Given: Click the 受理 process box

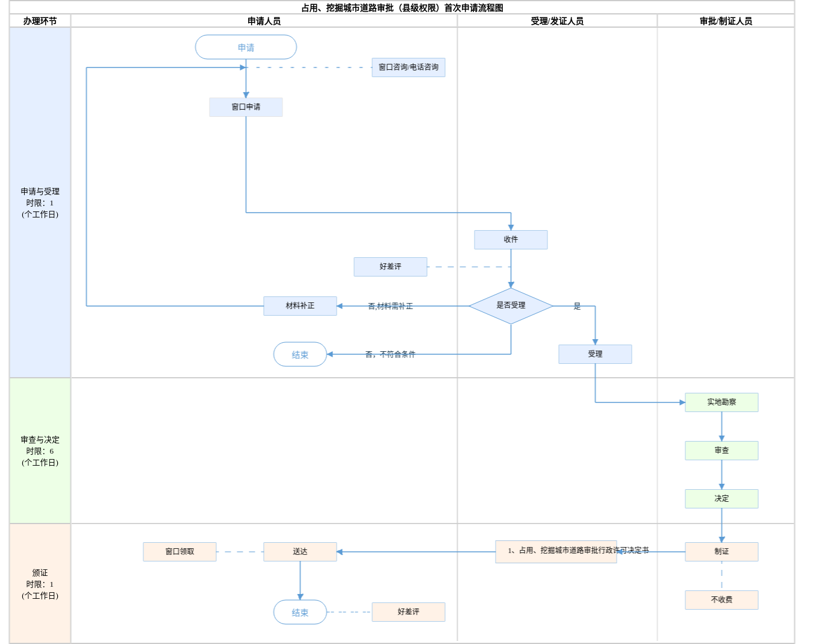Looking at the screenshot, I should click(x=595, y=354).
